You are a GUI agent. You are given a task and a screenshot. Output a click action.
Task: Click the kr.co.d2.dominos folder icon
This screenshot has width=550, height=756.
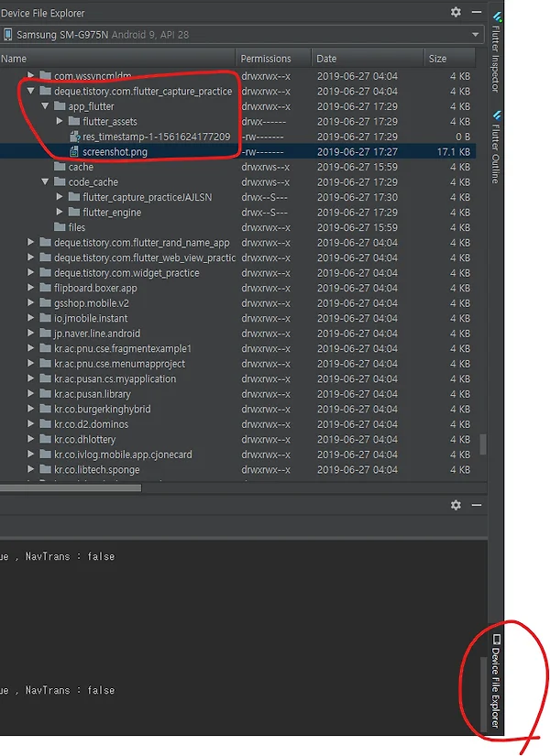point(45,423)
